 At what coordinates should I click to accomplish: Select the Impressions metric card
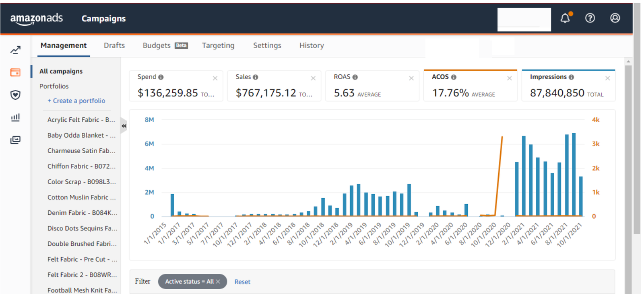click(569, 86)
